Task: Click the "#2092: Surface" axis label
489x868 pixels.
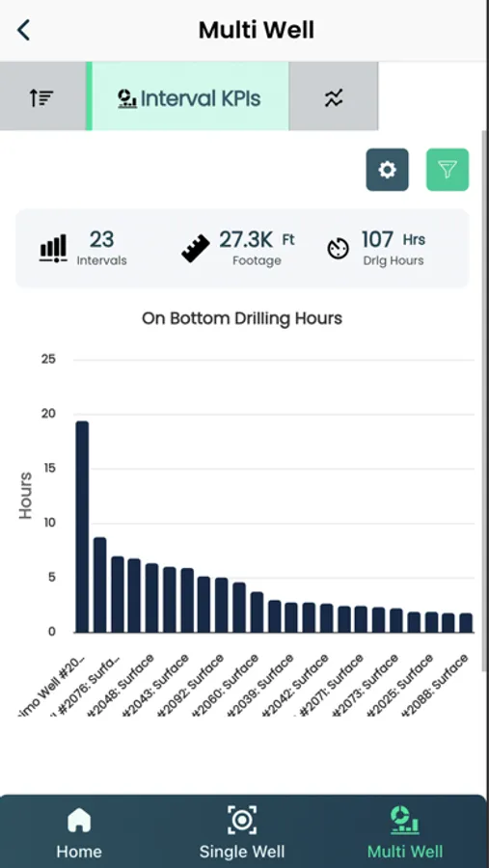Action: [x=193, y=686]
